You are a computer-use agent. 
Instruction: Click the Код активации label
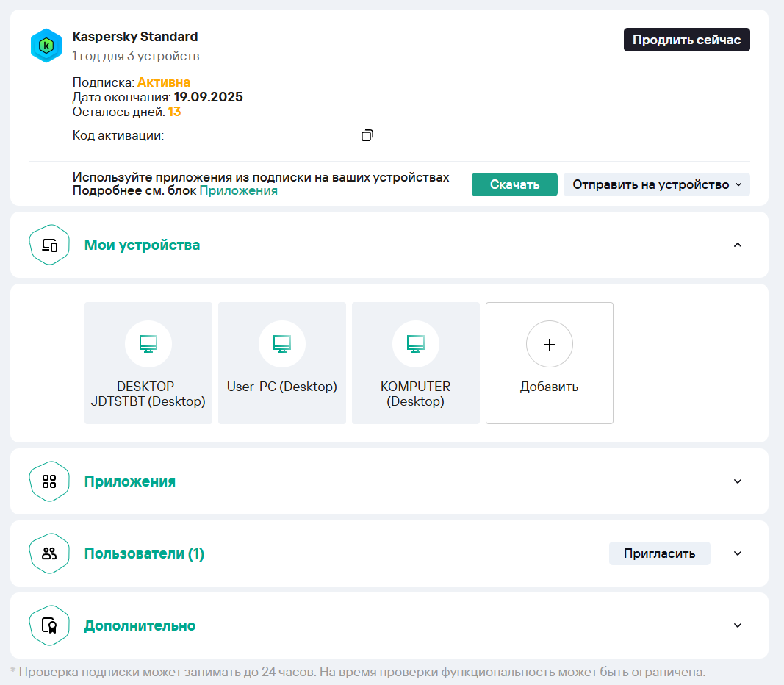pyautogui.click(x=118, y=135)
